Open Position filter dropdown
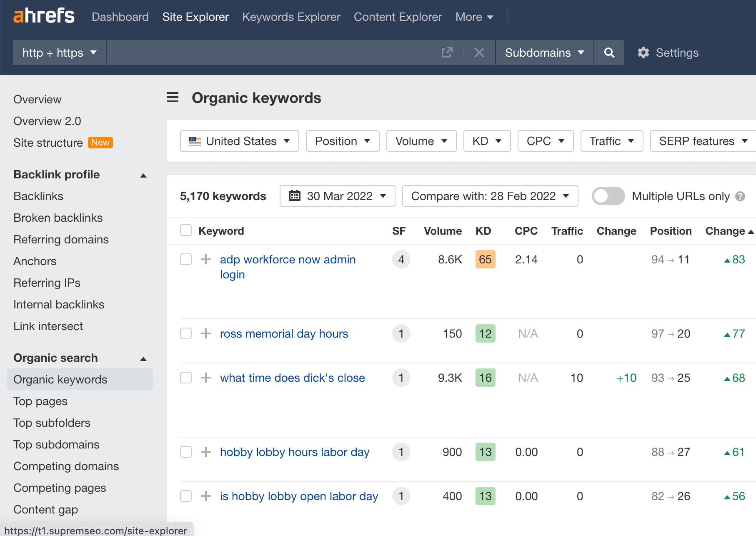The width and height of the screenshot is (756, 536). (x=343, y=141)
